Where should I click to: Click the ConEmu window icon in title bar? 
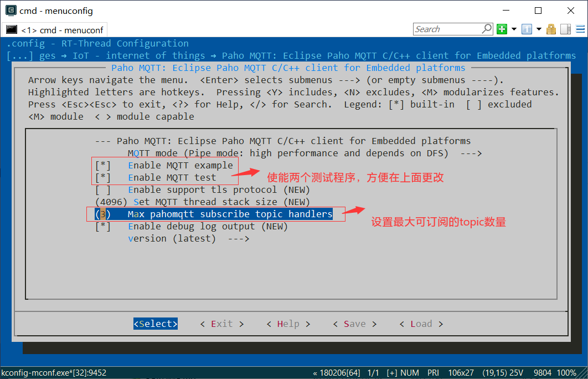tap(11, 11)
